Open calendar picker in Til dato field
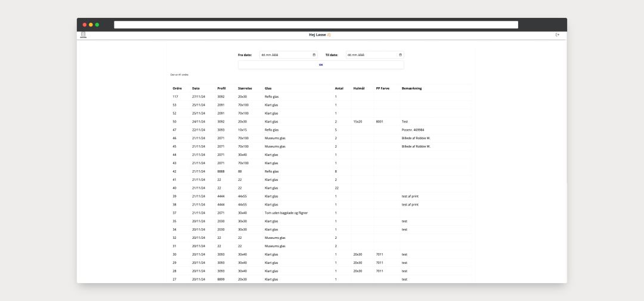Image resolution: width=644 pixels, height=301 pixels. pos(400,55)
